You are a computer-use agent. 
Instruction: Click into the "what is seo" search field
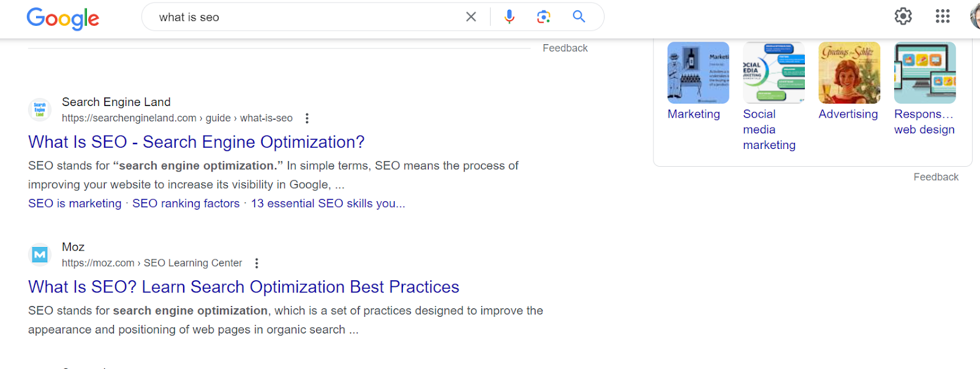(x=306, y=17)
